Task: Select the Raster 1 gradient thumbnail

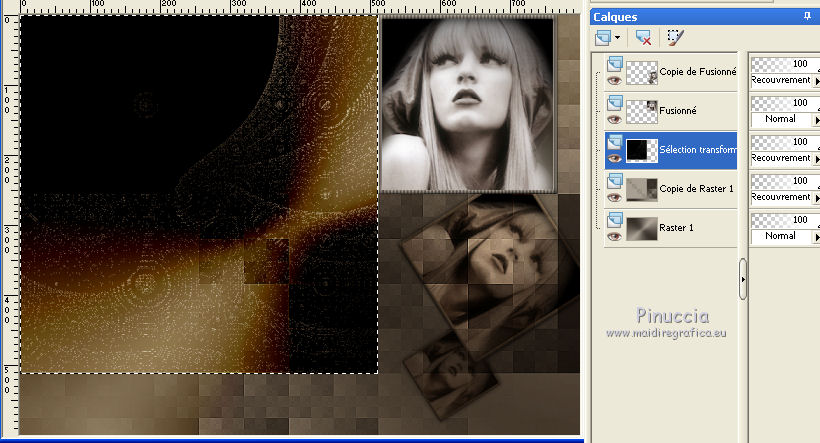Action: pos(642,229)
